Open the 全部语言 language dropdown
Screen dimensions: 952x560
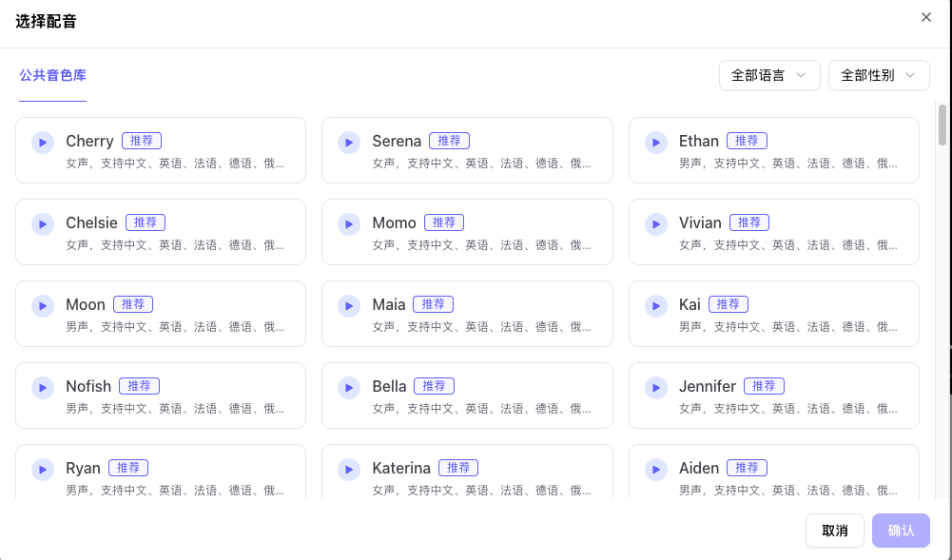pos(769,76)
